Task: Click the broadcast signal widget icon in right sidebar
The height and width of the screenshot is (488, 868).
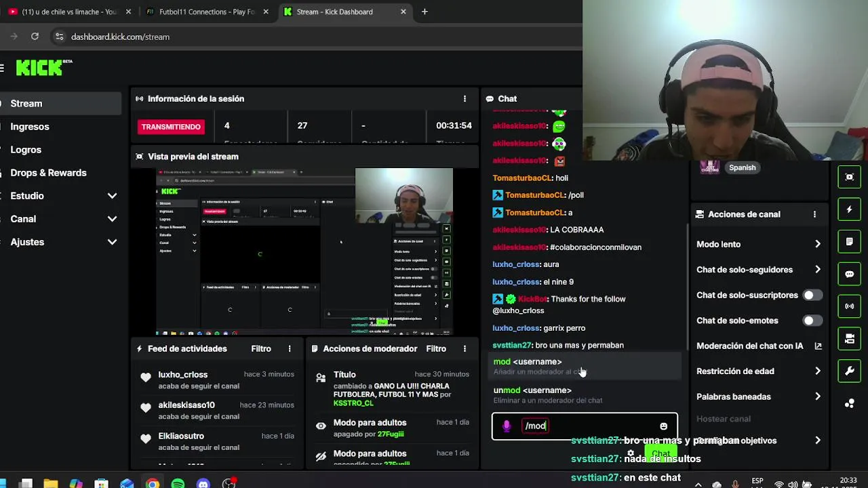Action: point(850,306)
